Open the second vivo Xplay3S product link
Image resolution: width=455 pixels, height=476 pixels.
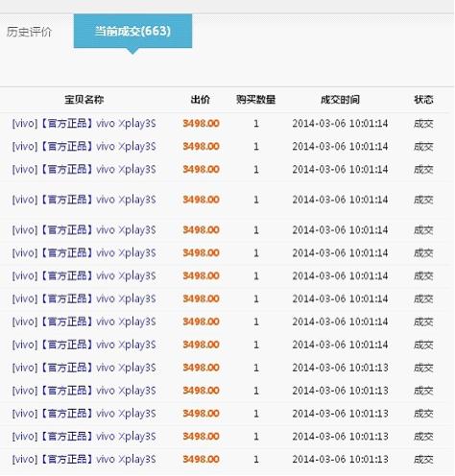click(x=84, y=146)
